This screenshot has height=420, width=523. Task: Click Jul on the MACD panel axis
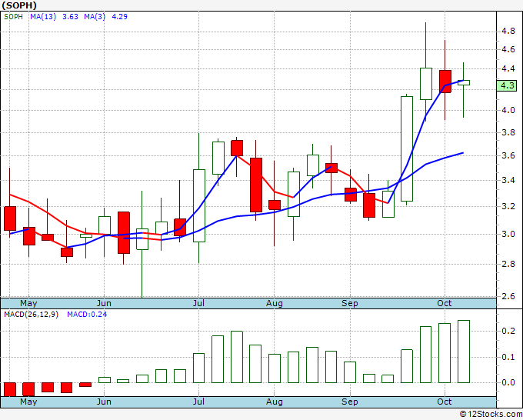pos(198,402)
